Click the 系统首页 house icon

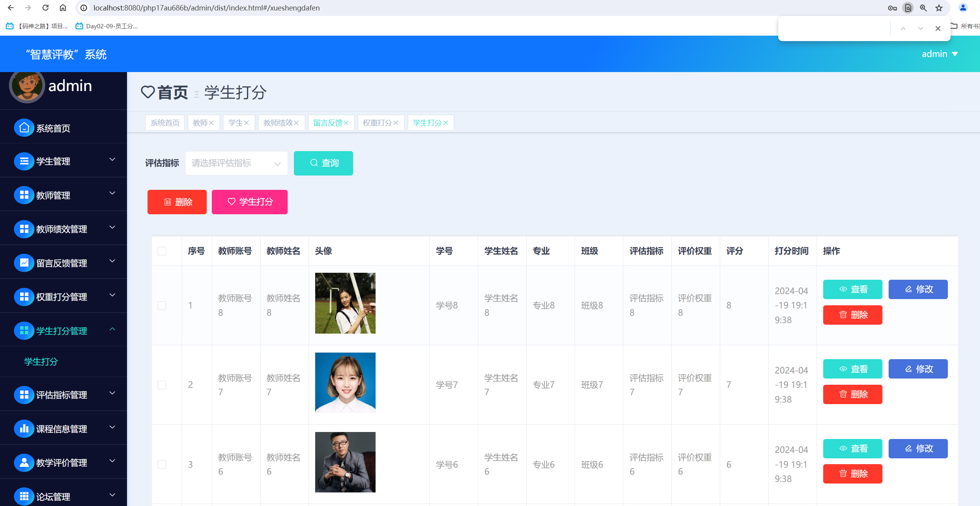[x=24, y=127]
